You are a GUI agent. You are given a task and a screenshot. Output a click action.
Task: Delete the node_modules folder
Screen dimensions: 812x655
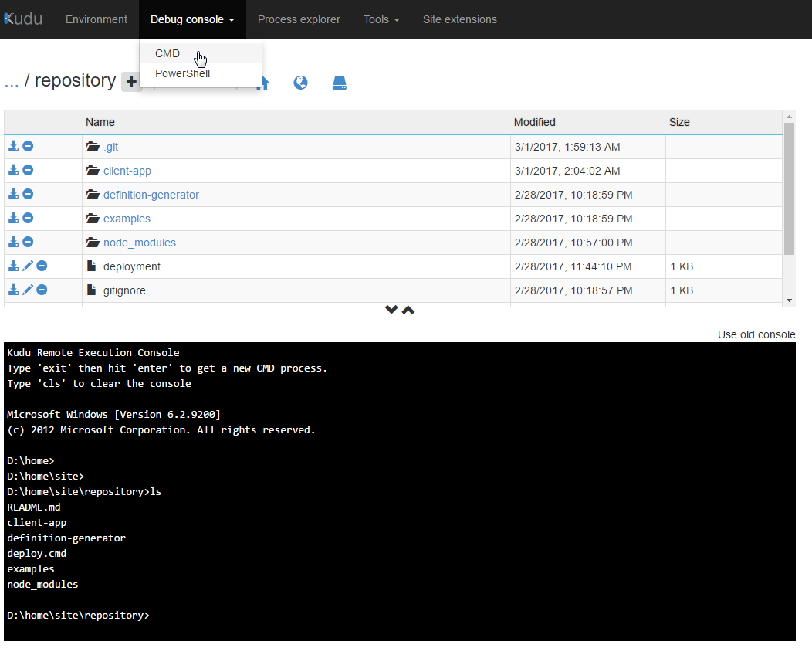(x=28, y=242)
